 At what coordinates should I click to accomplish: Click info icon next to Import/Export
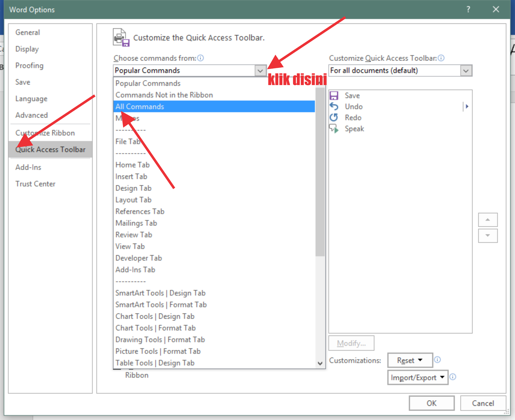[x=453, y=377]
